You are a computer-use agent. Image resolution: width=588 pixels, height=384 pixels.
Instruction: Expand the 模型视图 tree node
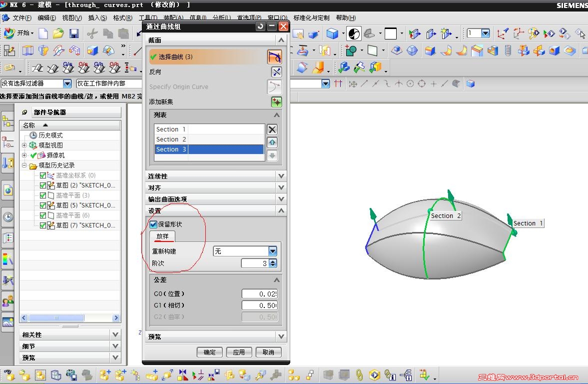(24, 145)
